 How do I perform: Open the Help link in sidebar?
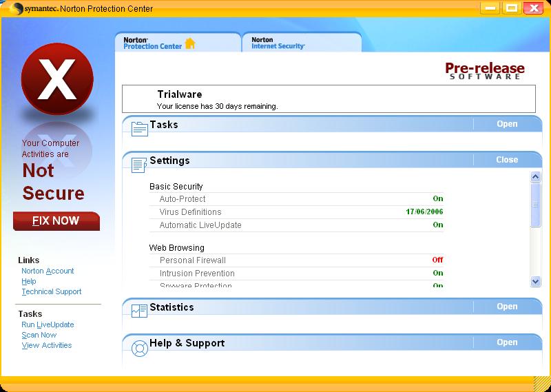coord(29,281)
